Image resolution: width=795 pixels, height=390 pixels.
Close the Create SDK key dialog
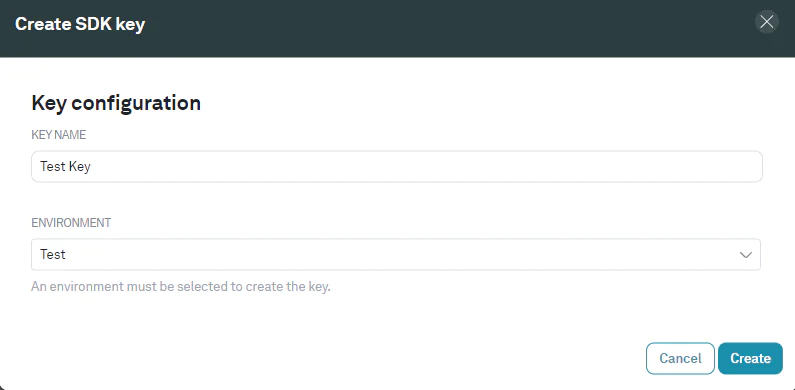pyautogui.click(x=767, y=22)
